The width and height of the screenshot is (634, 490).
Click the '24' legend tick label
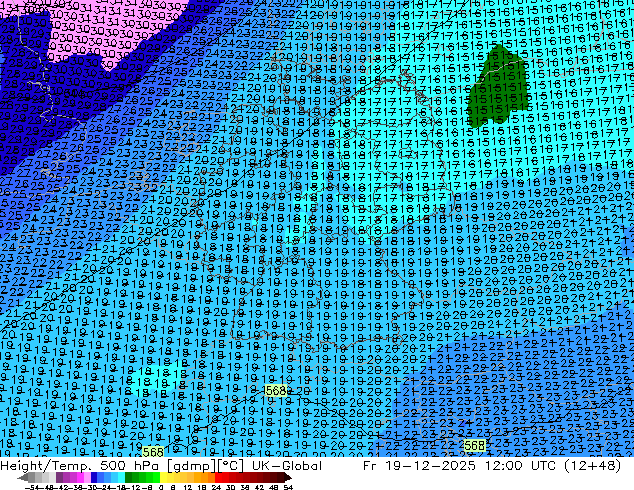click(216, 487)
